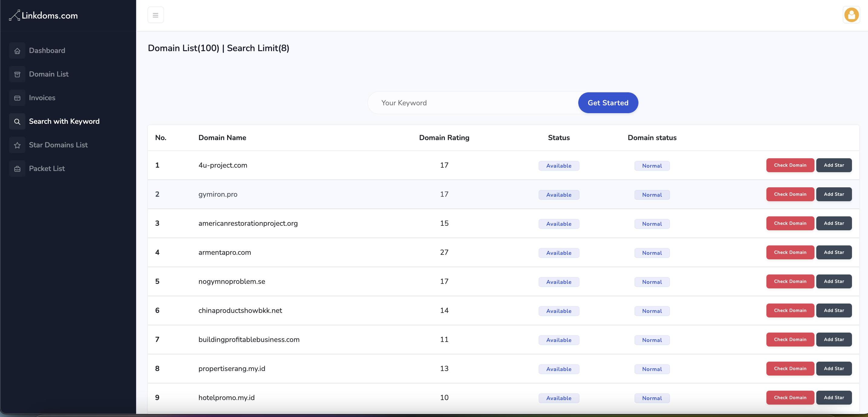Screen dimensions: 868x417
Task: Go to the Invoices page
Action: point(42,98)
